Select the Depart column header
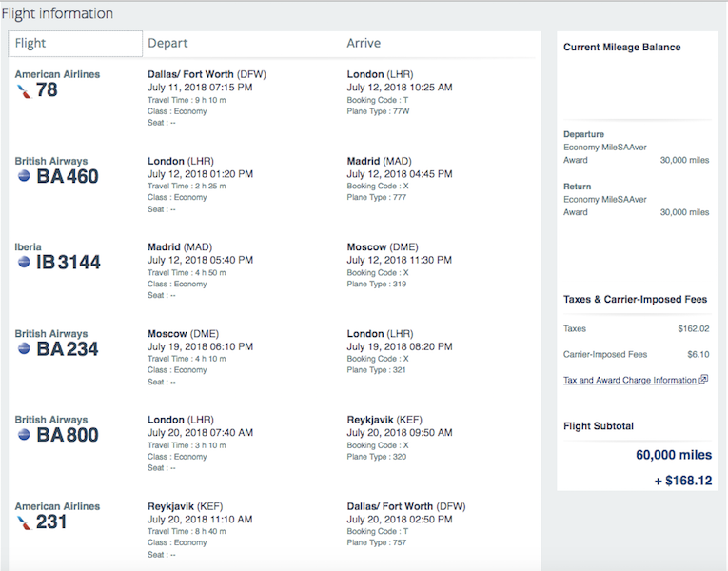 167,44
